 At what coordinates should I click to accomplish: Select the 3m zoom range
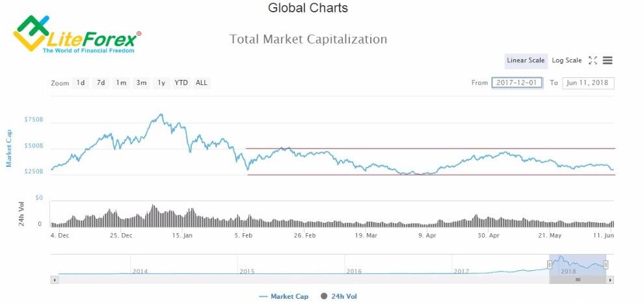[141, 83]
